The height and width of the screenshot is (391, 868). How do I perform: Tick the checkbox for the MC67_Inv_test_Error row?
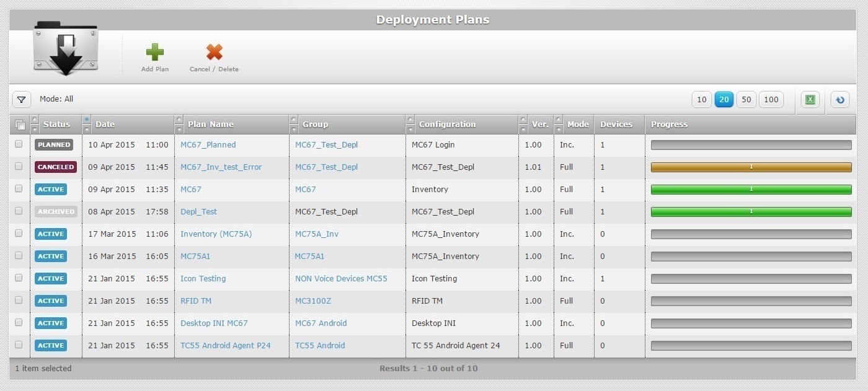point(19,166)
